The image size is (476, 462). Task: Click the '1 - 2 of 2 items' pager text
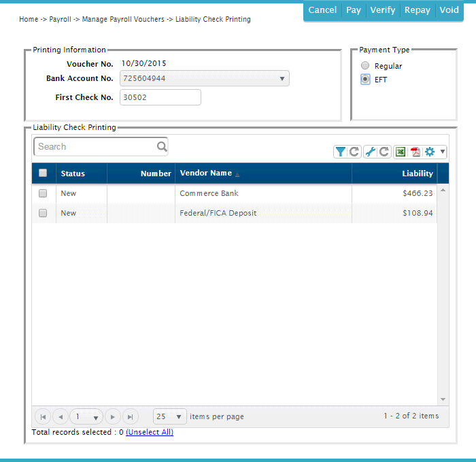pos(411,416)
